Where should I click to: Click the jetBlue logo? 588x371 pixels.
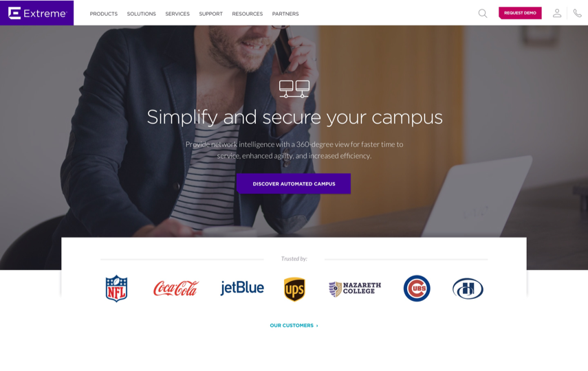[242, 288]
